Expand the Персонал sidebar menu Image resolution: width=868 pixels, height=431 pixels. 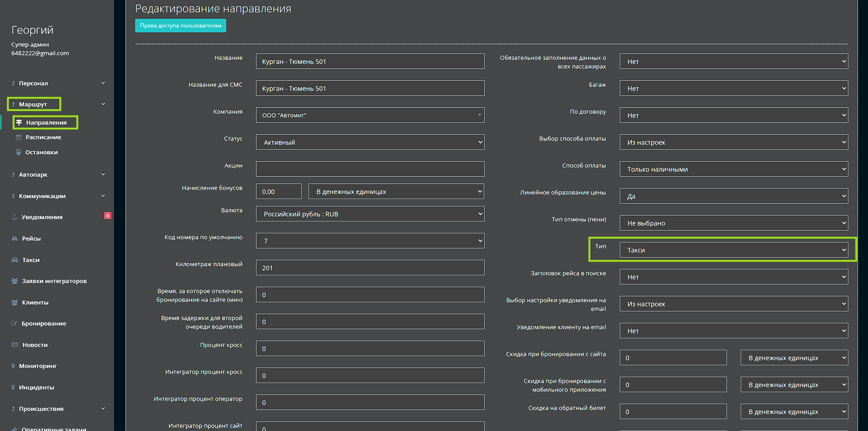pos(58,84)
